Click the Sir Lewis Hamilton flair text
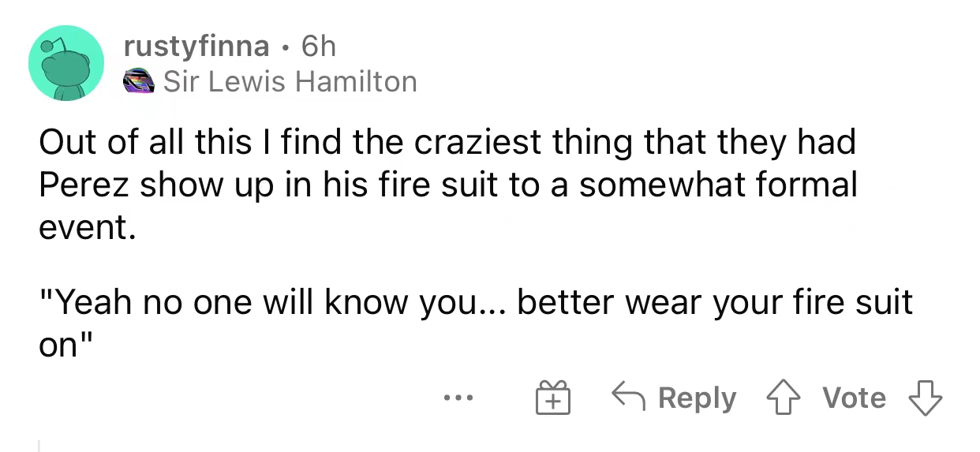The height and width of the screenshot is (452, 980). point(290,81)
